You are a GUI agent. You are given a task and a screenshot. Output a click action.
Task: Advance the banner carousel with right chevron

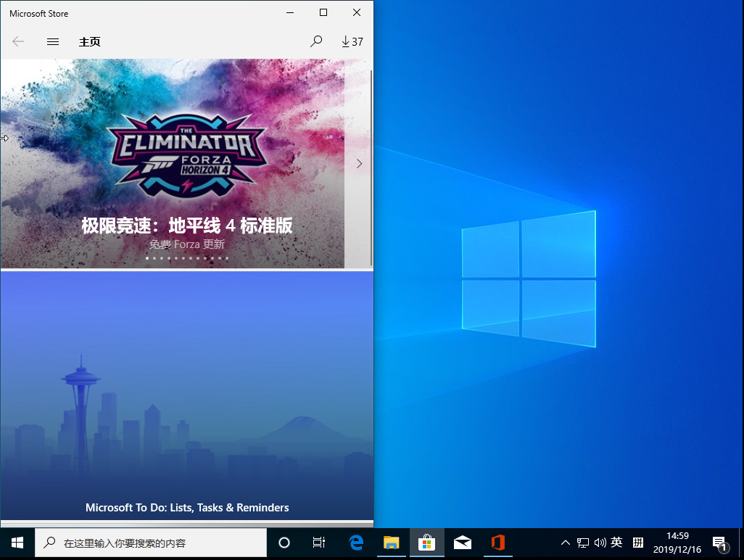coord(359,163)
